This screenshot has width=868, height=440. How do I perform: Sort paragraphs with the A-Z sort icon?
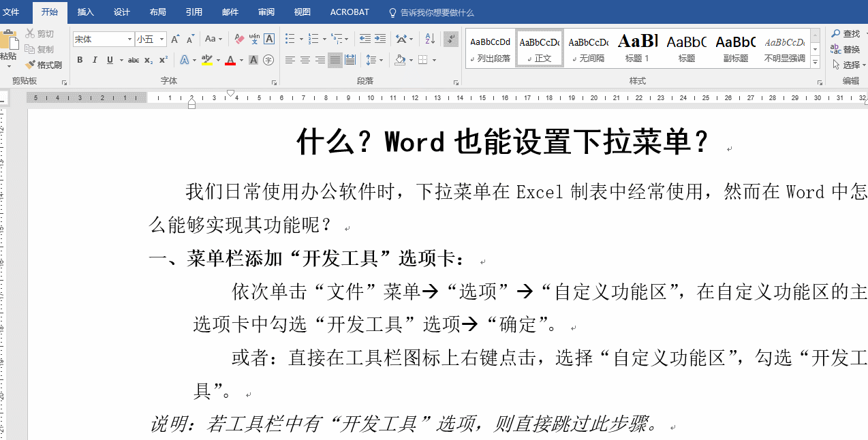(429, 39)
